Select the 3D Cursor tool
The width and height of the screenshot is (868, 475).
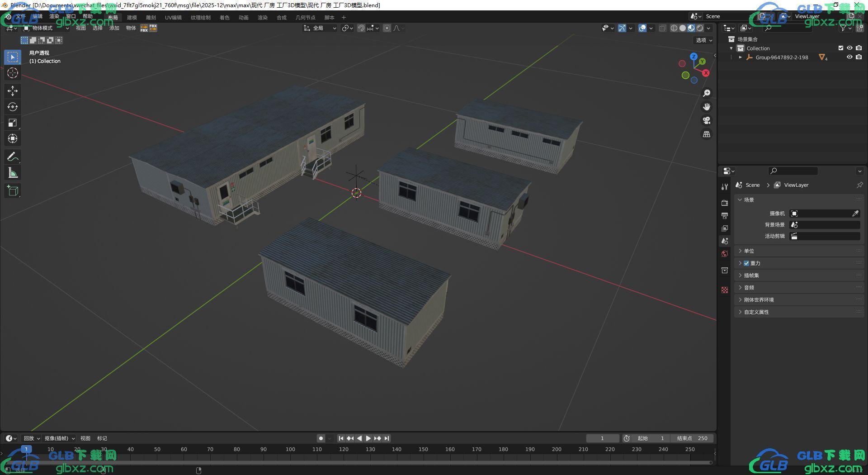(12, 73)
